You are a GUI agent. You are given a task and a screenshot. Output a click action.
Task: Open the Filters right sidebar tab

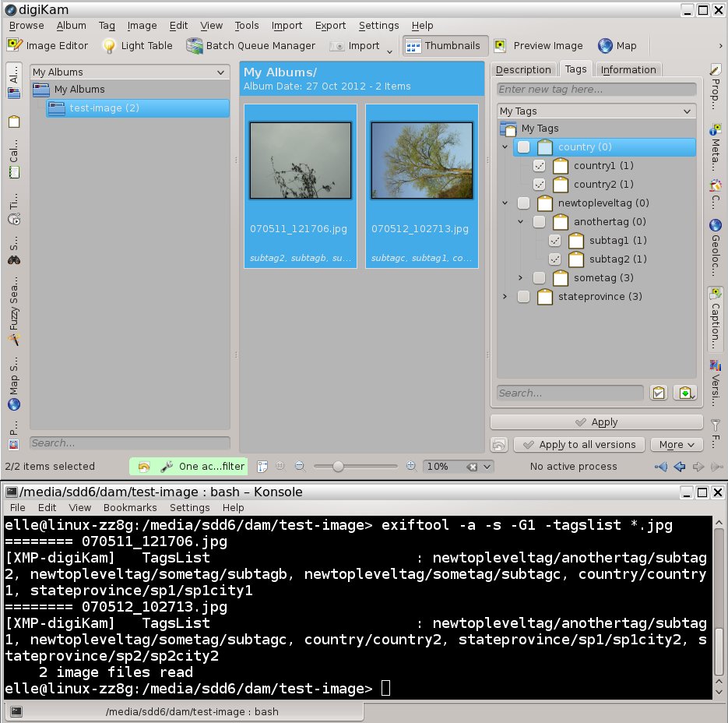click(715, 433)
